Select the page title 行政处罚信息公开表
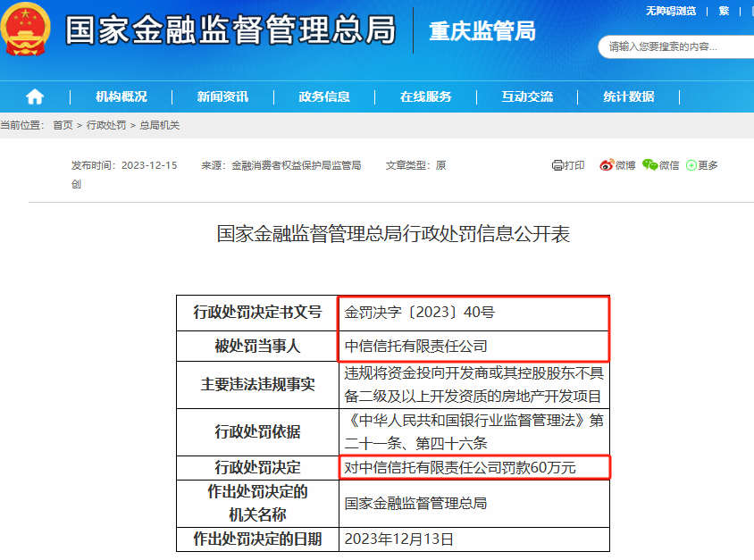Image resolution: width=754 pixels, height=560 pixels. coord(393,234)
